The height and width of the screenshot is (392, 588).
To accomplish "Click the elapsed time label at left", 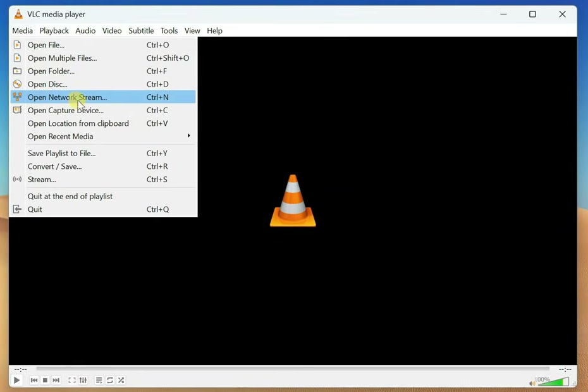I will tap(21, 369).
